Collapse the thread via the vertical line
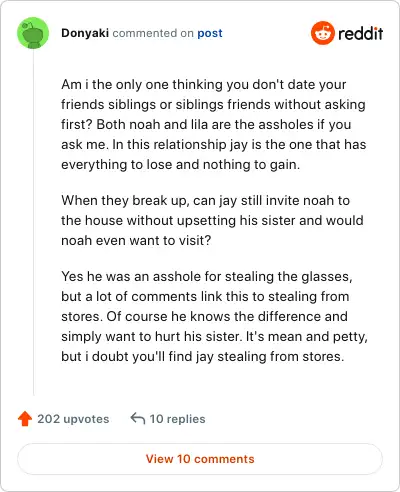Image resolution: width=400 pixels, height=492 pixels. click(x=33, y=222)
